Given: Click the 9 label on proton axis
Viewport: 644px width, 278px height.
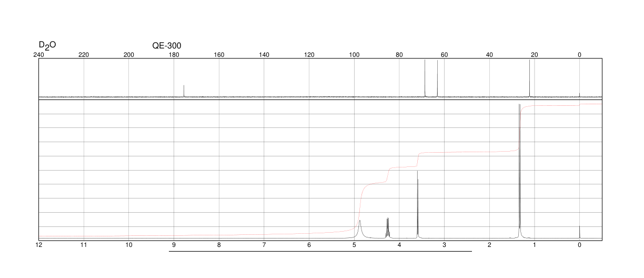Looking at the screenshot, I should point(174,245).
